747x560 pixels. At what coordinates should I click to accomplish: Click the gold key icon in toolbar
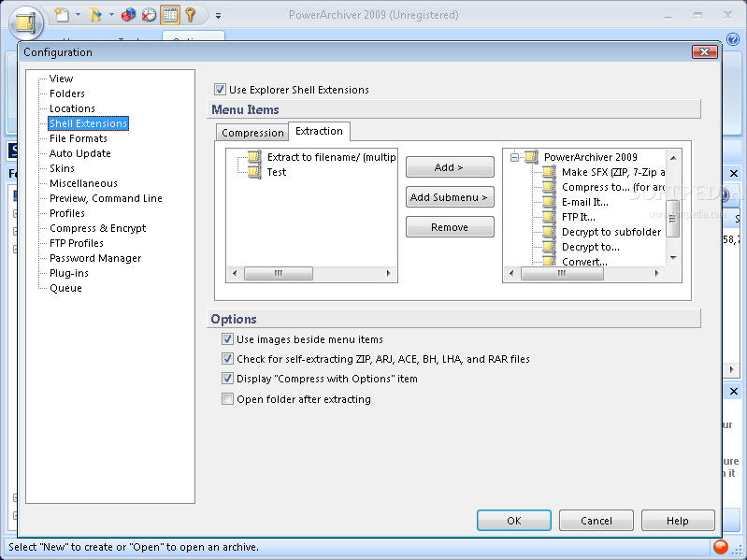tap(191, 15)
